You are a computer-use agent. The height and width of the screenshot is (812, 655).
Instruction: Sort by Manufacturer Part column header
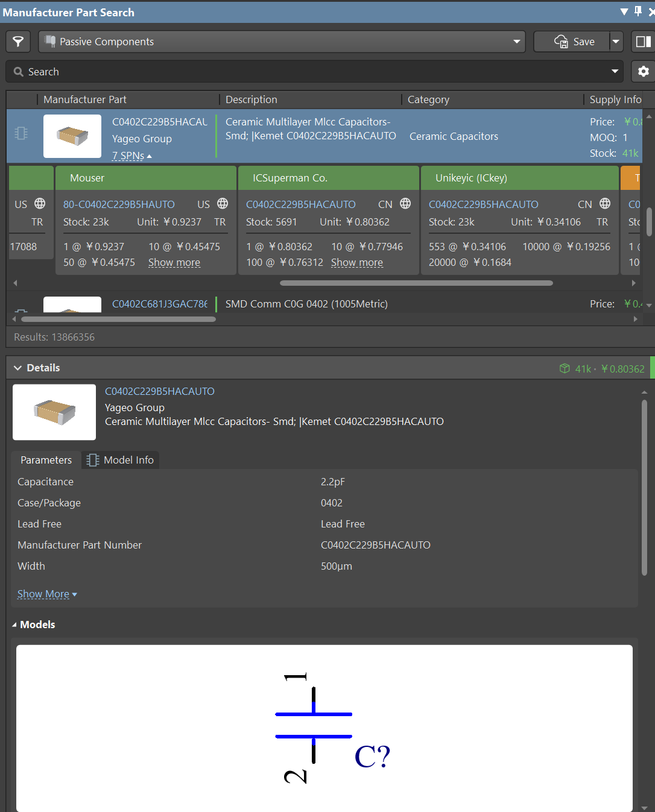tap(85, 99)
